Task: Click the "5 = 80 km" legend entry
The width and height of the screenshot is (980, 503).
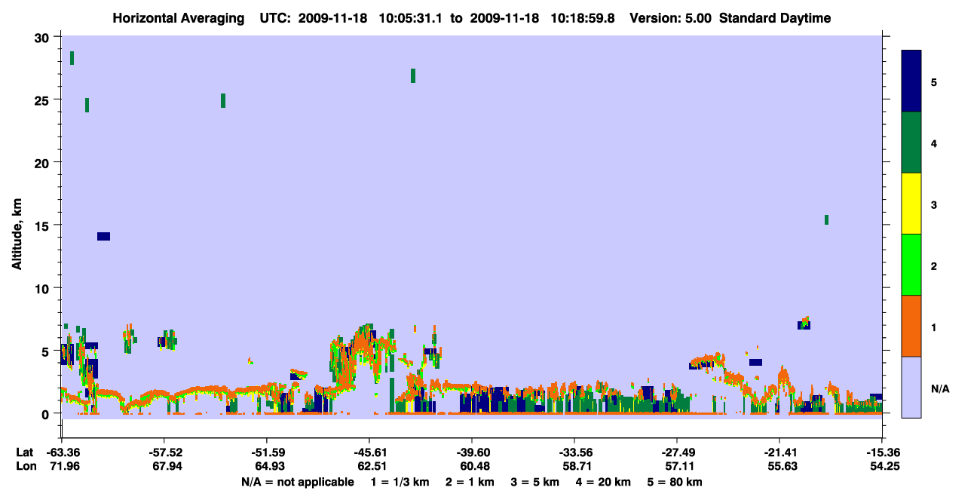Action: pyautogui.click(x=675, y=482)
